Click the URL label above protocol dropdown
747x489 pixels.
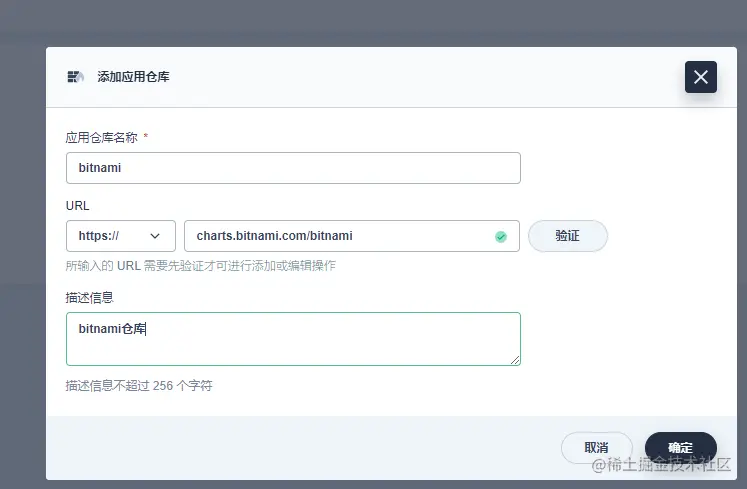(x=77, y=206)
